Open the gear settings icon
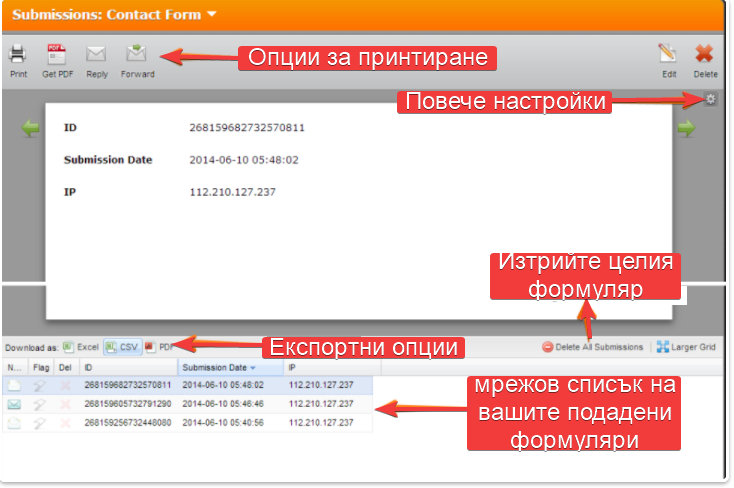The width and height of the screenshot is (734, 488). [710, 99]
